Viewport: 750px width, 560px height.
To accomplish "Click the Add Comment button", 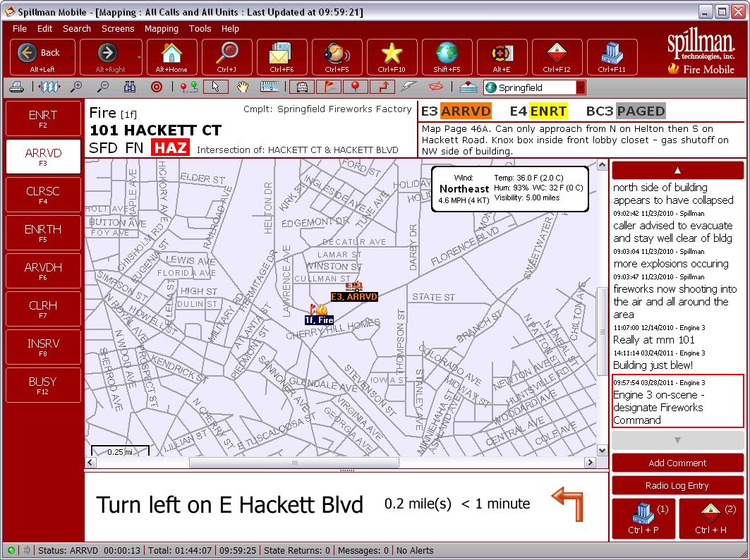I will 677,463.
